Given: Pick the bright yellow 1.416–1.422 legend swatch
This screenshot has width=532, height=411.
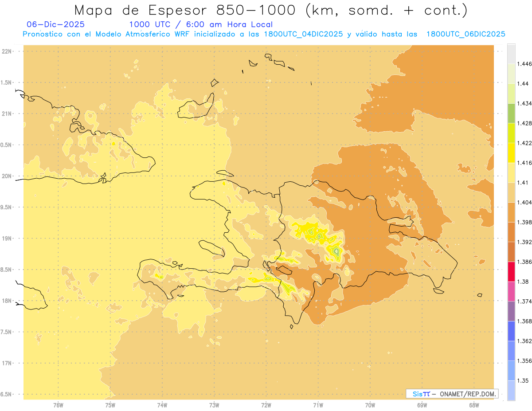Looking at the screenshot, I should pos(511,153).
